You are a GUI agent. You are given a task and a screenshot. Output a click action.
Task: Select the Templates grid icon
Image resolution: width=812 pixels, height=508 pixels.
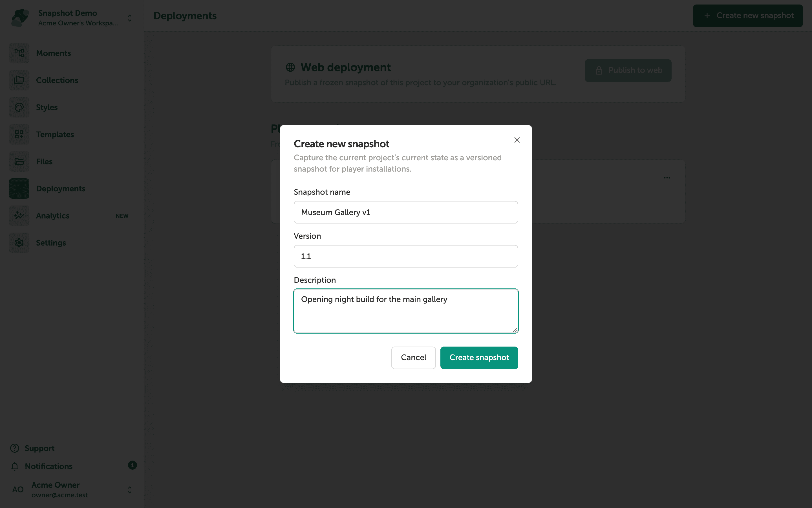[x=19, y=134]
